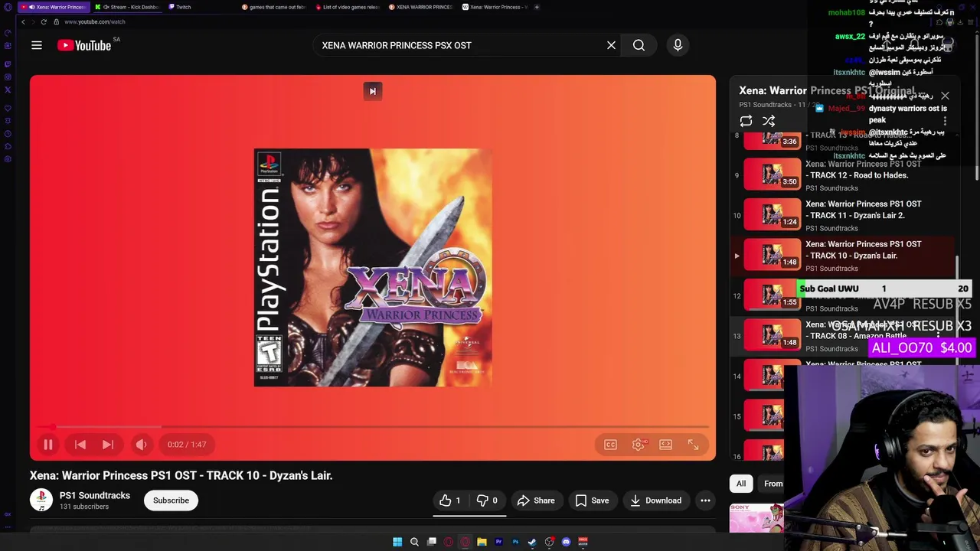Toggle closed captions in the player
Image resolution: width=980 pixels, height=551 pixels.
click(x=610, y=445)
